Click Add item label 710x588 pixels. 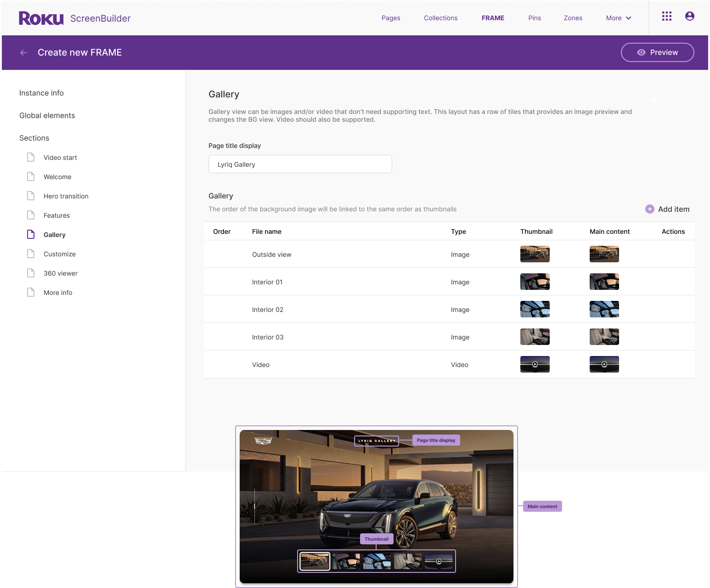[x=674, y=209]
